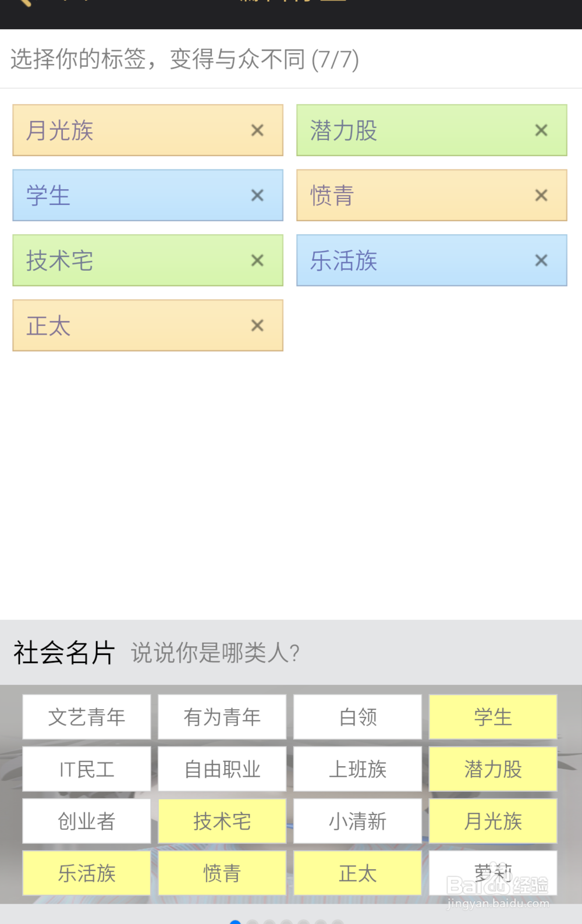582x924 pixels.
Task: Select the 文艺青年 tag option
Action: (87, 717)
